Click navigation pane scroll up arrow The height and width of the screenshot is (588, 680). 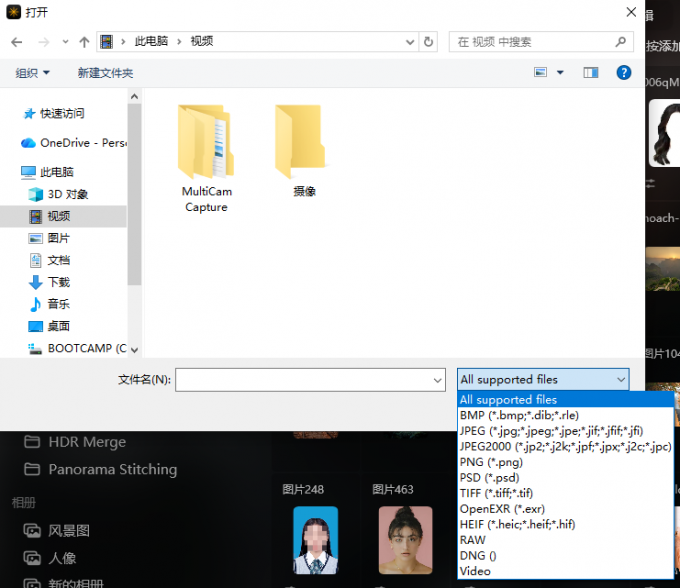tap(134, 96)
